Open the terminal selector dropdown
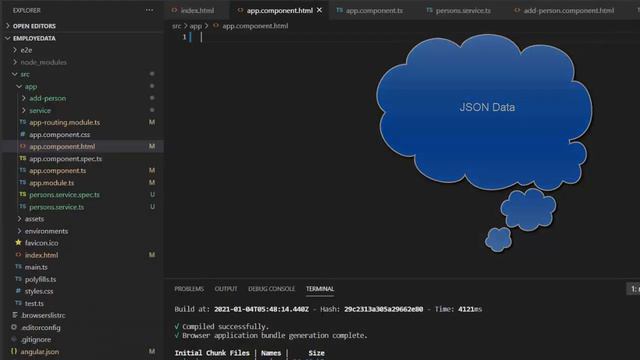This screenshot has width=640, height=360. (x=633, y=289)
